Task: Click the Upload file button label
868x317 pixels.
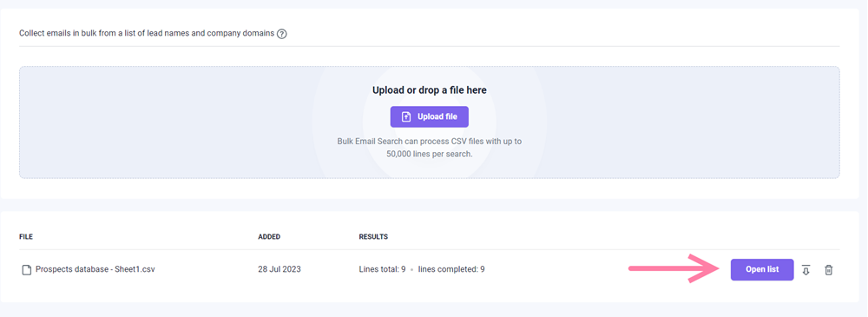Action: pos(437,117)
